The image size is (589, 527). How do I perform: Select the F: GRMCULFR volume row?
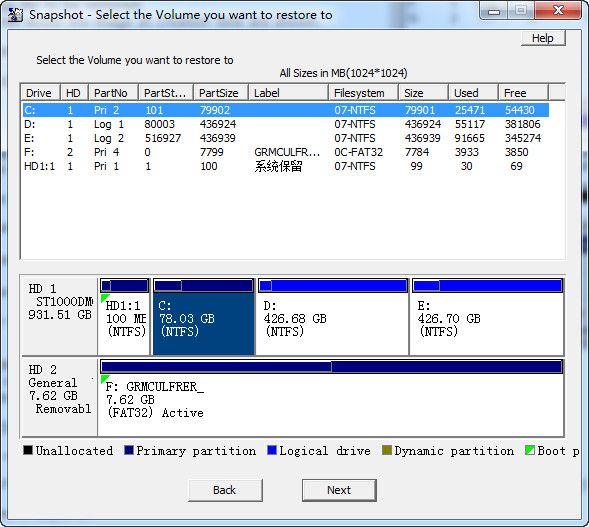coord(285,152)
